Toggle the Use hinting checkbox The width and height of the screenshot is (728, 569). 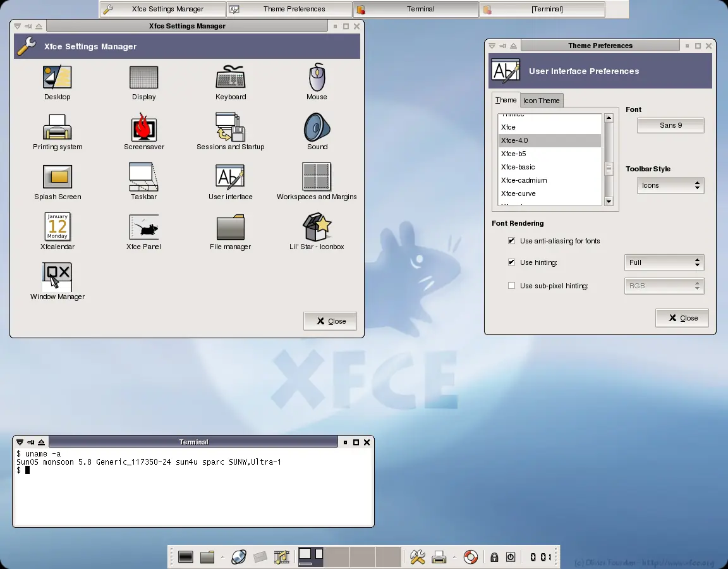click(512, 262)
